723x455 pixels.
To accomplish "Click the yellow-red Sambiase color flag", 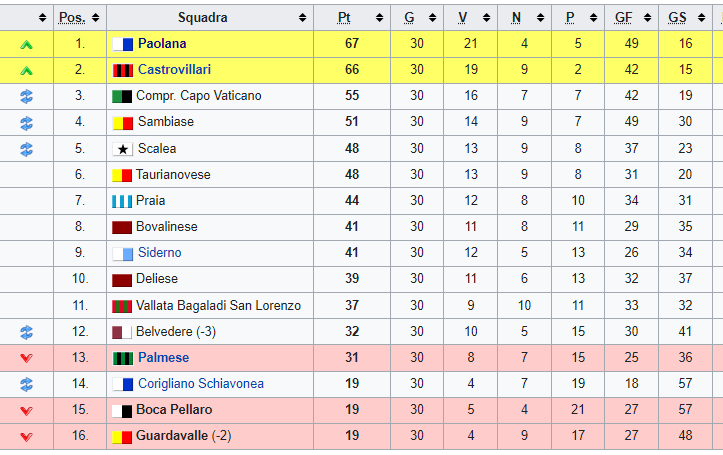I will [123, 123].
